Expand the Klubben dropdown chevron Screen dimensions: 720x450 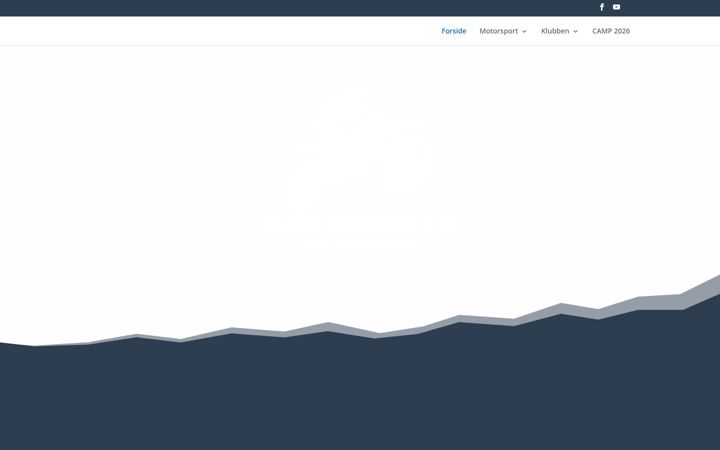click(575, 31)
